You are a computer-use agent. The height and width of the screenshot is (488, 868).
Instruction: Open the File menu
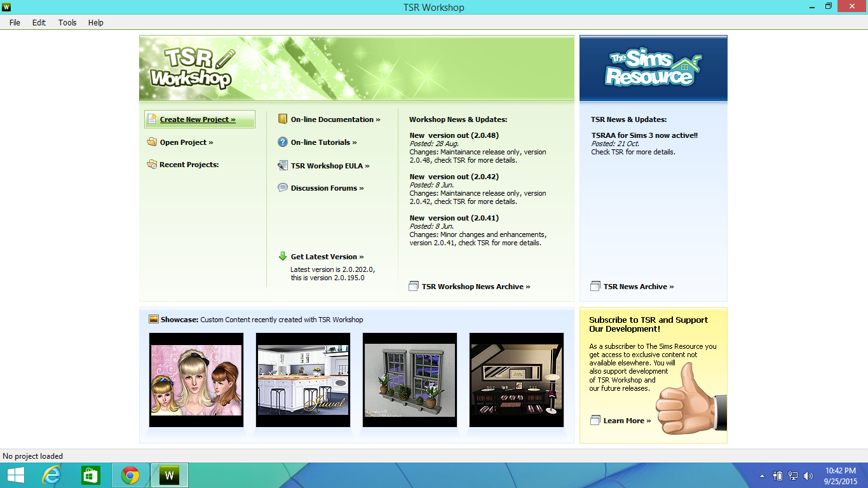pyautogui.click(x=15, y=22)
